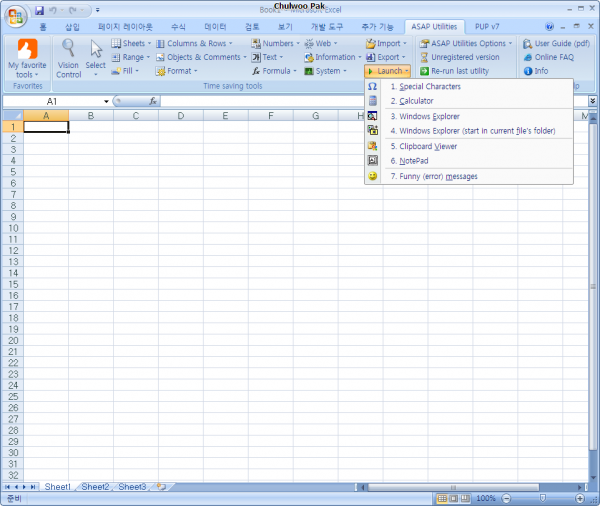Open the Online FAQ link
Screen dimensions: 600x506
click(549, 57)
